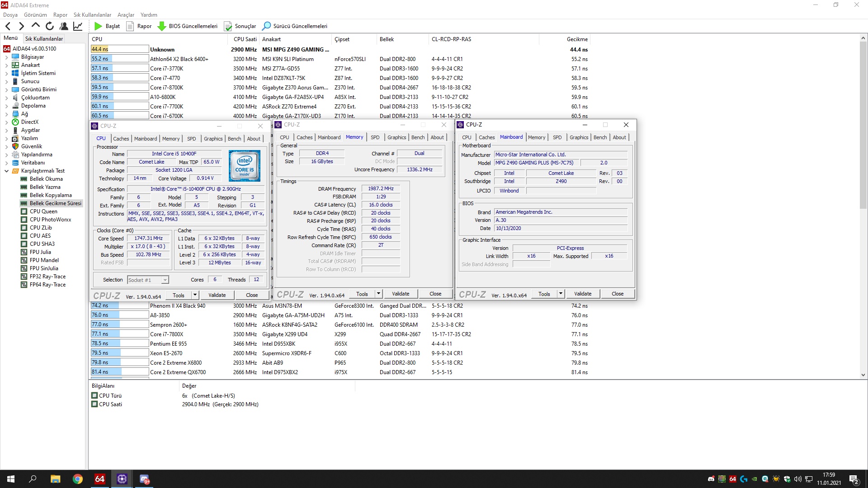Image resolution: width=868 pixels, height=488 pixels.
Task: Expand the Depolama tree node
Action: [x=6, y=106]
